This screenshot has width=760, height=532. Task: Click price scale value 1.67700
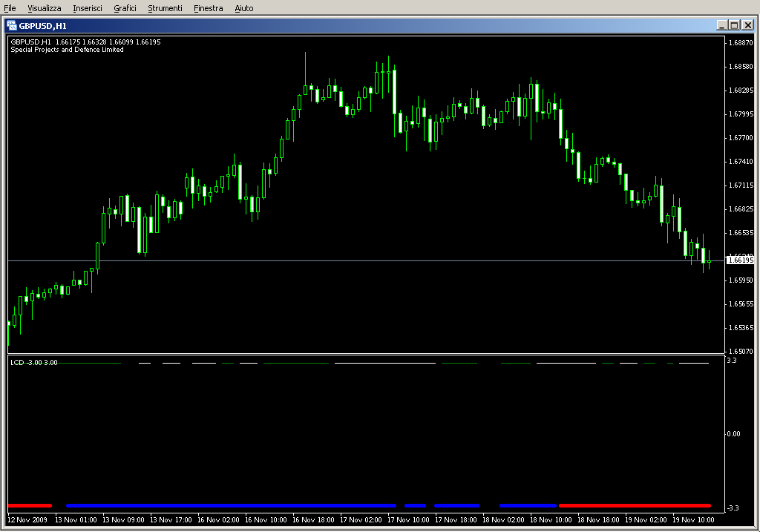[741, 137]
